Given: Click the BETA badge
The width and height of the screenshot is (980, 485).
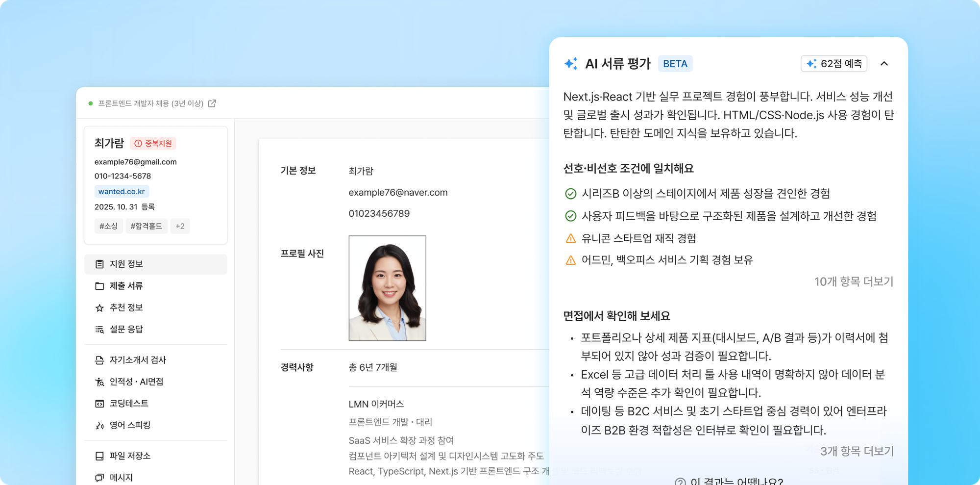Looking at the screenshot, I should click(x=675, y=64).
